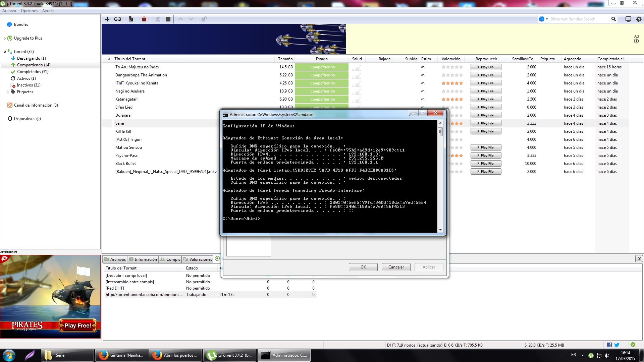Click green network OK status icon

633,345
